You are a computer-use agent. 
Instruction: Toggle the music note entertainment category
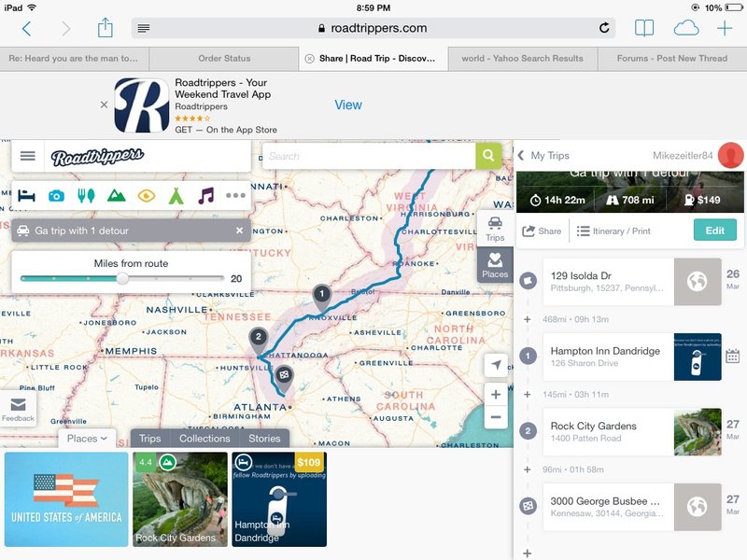pyautogui.click(x=205, y=195)
